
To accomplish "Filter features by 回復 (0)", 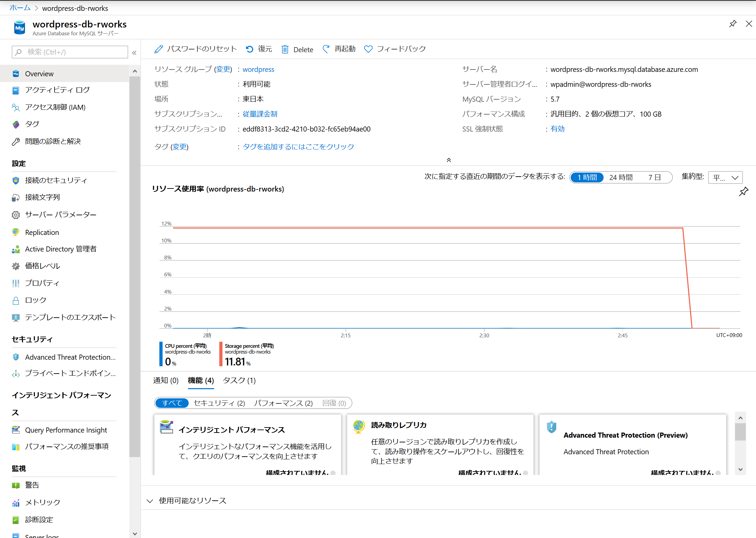I will pos(334,403).
